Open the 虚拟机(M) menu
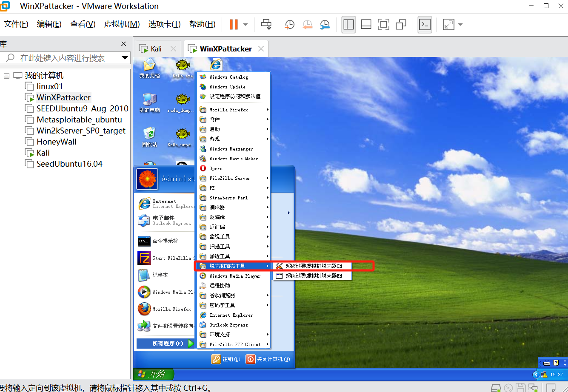The height and width of the screenshot is (392, 568). (122, 24)
